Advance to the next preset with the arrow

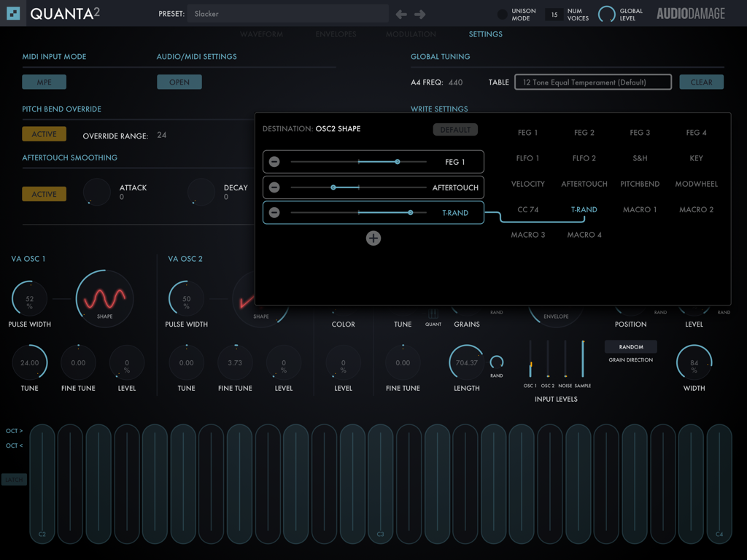pos(419,13)
